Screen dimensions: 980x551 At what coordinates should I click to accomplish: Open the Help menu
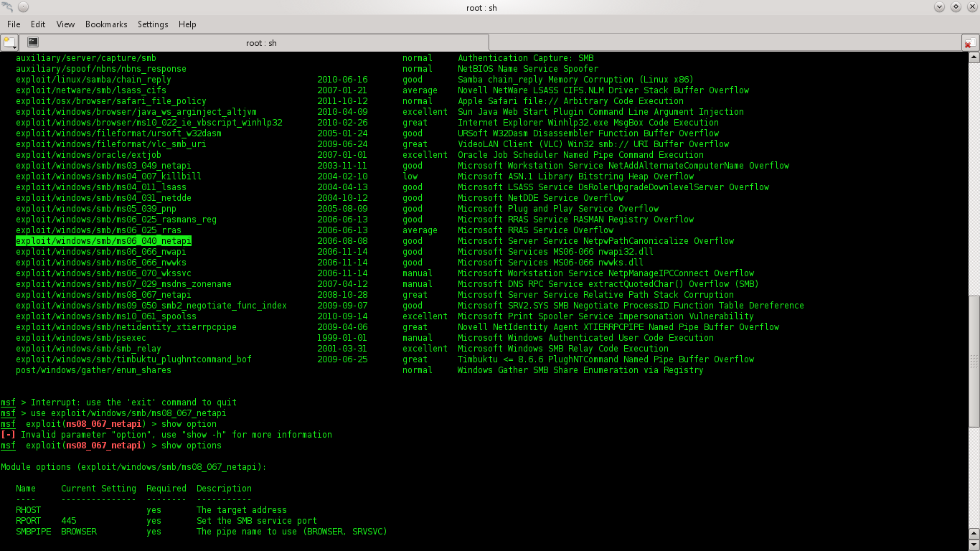point(187,24)
